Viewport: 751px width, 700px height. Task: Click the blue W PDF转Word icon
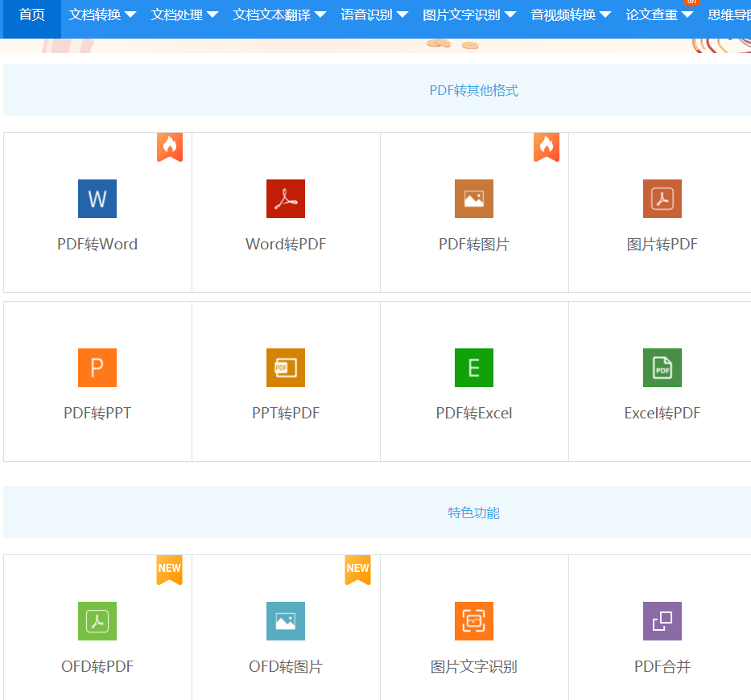point(97,199)
